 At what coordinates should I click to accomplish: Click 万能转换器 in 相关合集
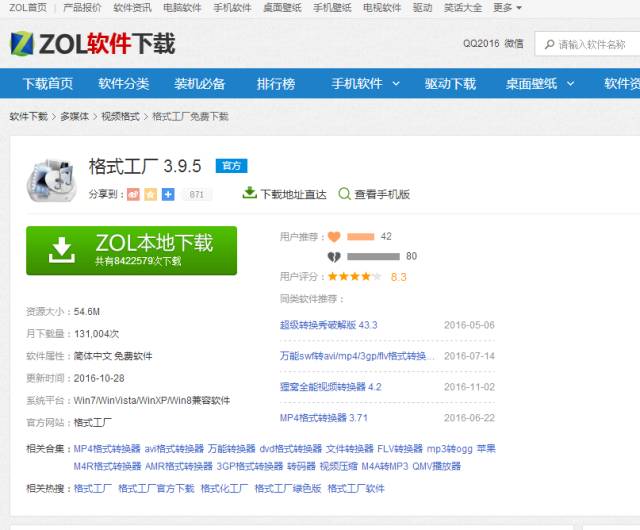(x=231, y=449)
